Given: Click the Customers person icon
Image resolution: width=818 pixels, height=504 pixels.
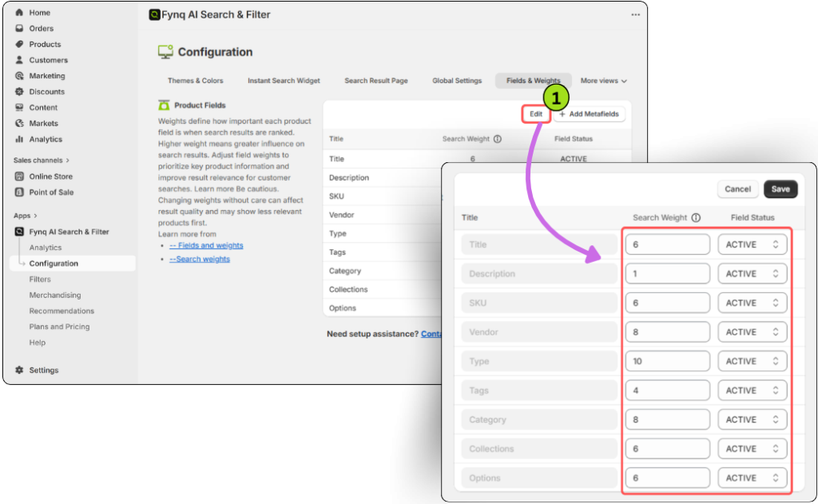Looking at the screenshot, I should 19,60.
